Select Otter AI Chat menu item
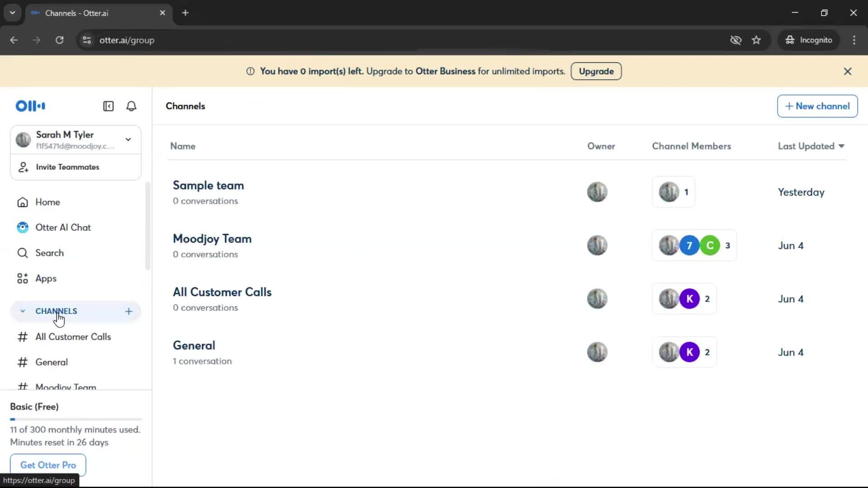868x488 pixels. click(x=75, y=227)
